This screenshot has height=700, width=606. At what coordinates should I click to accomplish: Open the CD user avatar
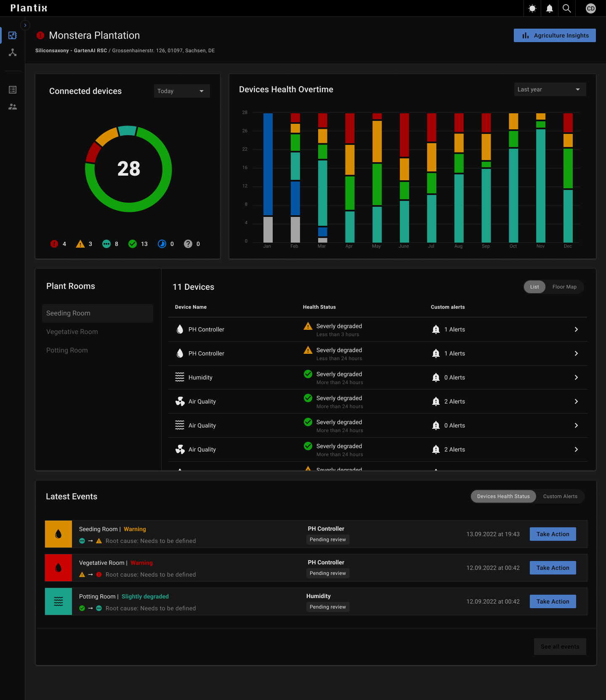(x=591, y=8)
